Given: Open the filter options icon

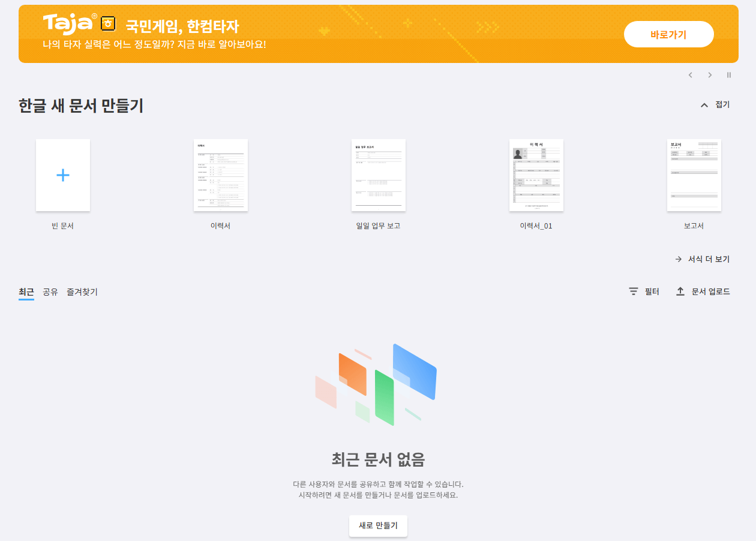Looking at the screenshot, I should (634, 291).
